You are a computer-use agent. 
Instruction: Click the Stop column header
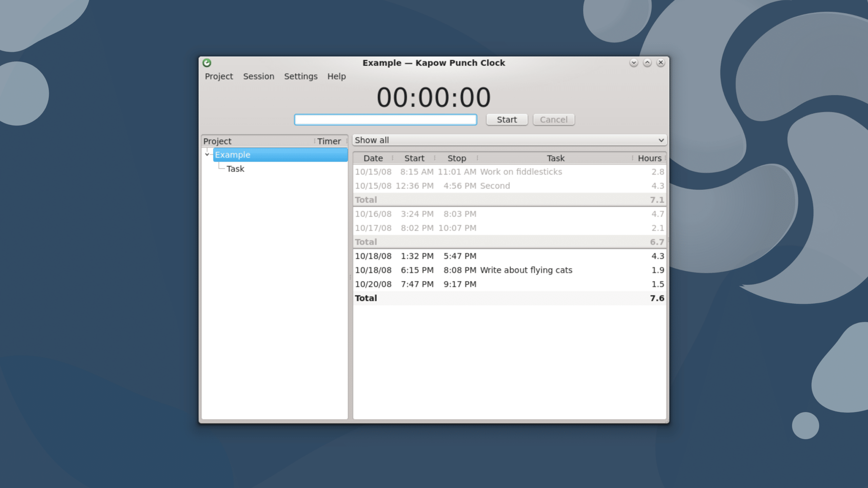pyautogui.click(x=457, y=158)
